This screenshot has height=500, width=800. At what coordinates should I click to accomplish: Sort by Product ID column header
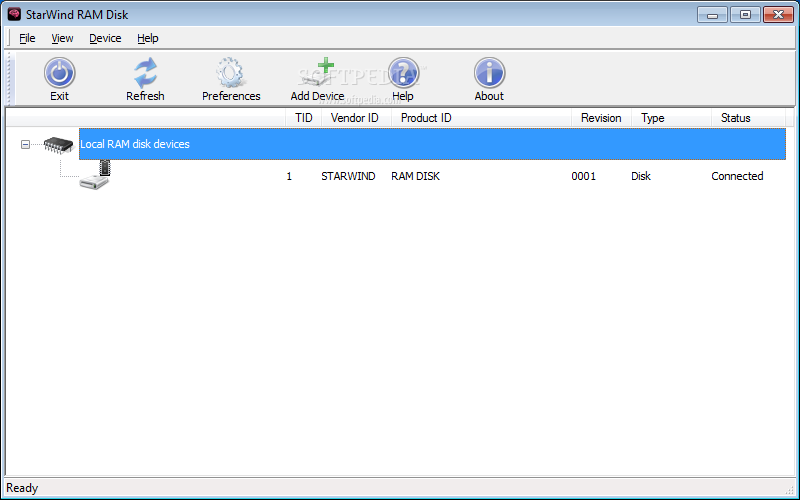[x=481, y=118]
